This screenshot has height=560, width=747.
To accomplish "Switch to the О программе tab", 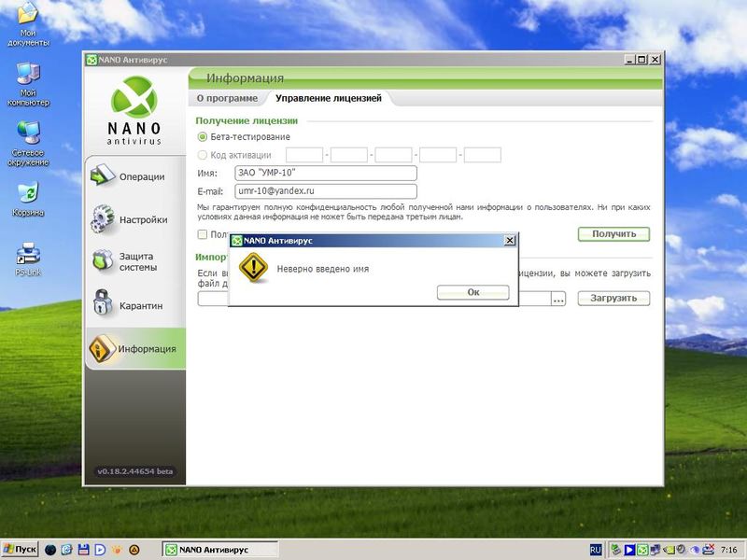I will (x=227, y=98).
